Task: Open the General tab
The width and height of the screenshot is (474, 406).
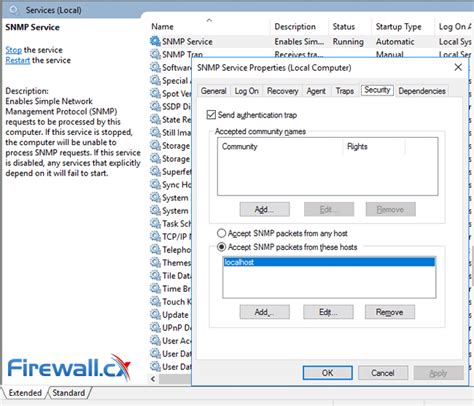Action: click(213, 91)
